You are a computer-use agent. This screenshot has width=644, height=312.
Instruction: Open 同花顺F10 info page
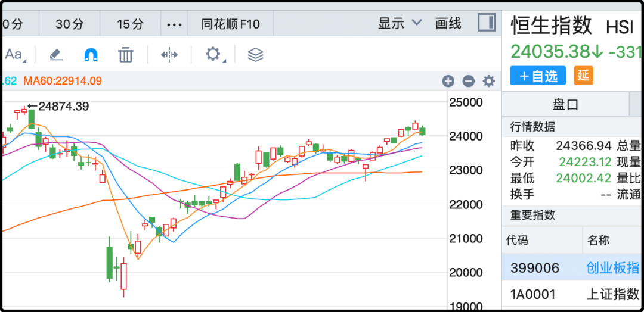pyautogui.click(x=230, y=24)
